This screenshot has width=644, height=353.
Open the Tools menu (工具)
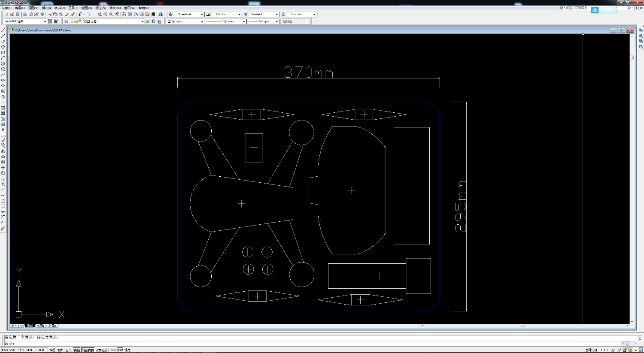(x=73, y=8)
